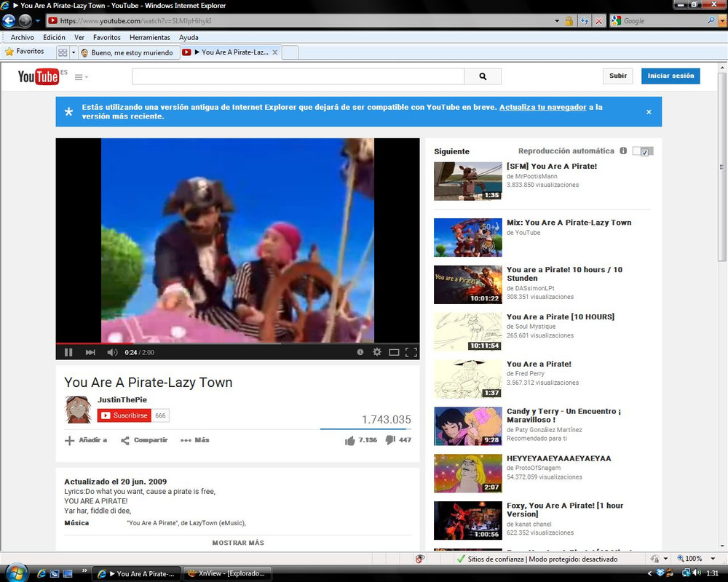Focus the YouTube search field

(298, 76)
